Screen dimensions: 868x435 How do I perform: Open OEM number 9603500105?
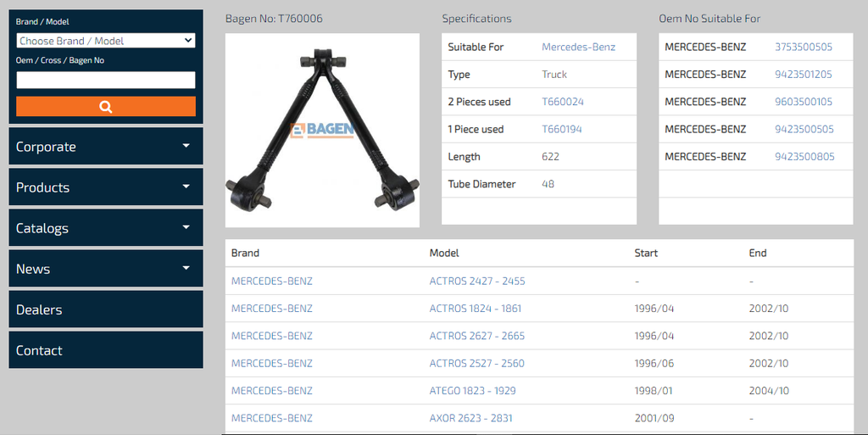coord(804,102)
